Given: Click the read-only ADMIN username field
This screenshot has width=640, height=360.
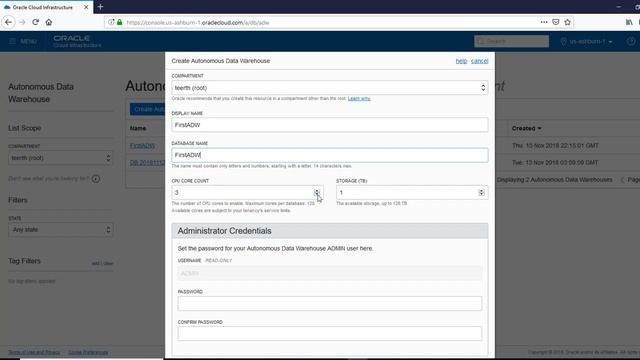Looking at the screenshot, I should point(330,273).
